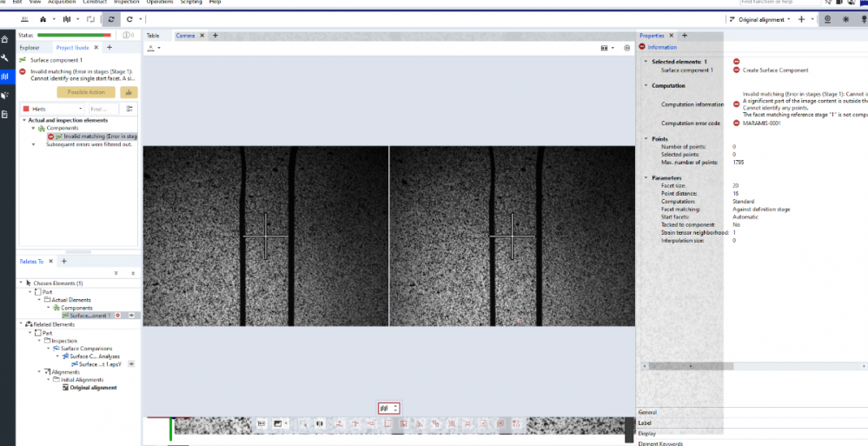Screen dimensions: 868x446
Task: Open the Operations menu
Action: (x=160, y=3)
